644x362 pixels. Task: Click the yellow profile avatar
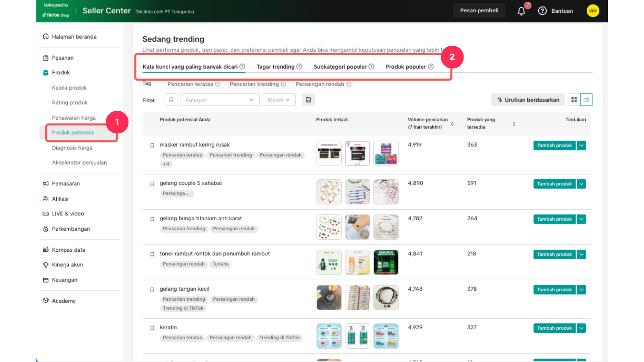(593, 11)
